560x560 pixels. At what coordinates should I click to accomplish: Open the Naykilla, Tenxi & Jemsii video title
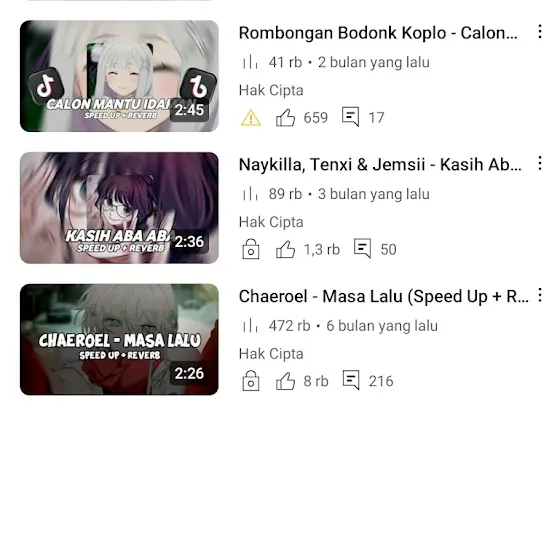click(380, 165)
